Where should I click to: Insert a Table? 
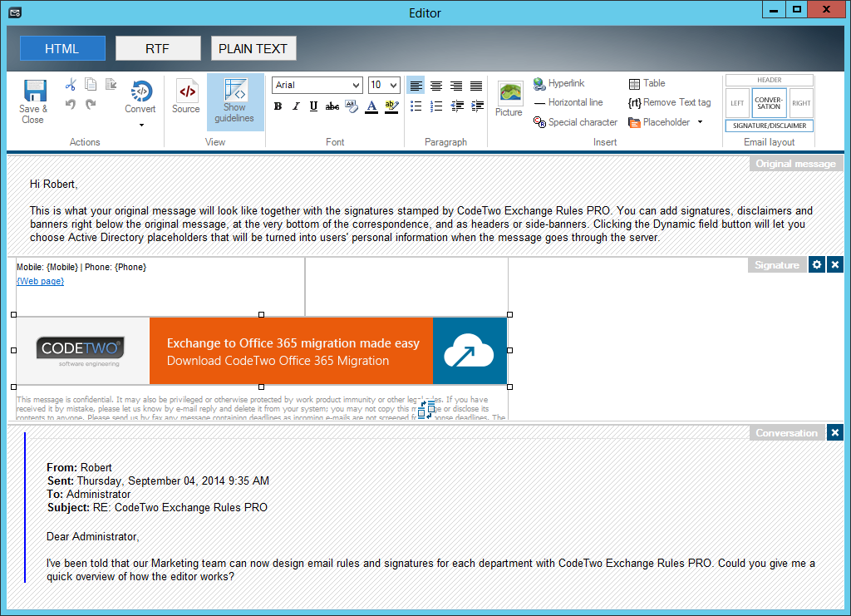coord(647,83)
